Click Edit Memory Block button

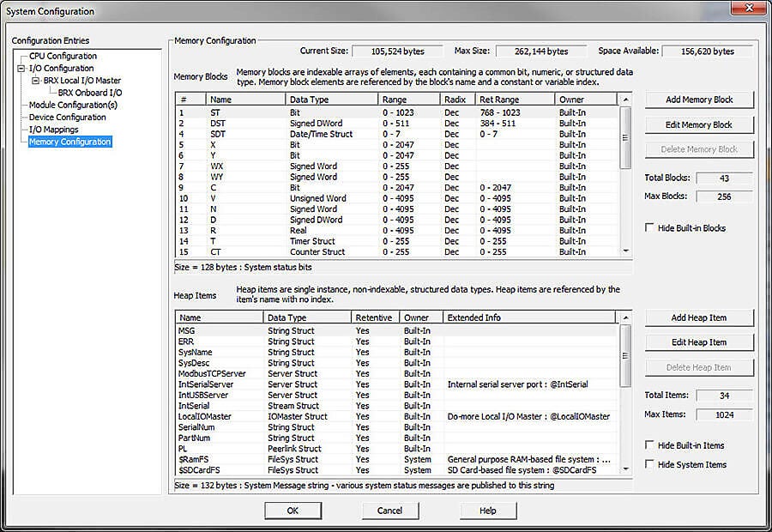point(699,124)
